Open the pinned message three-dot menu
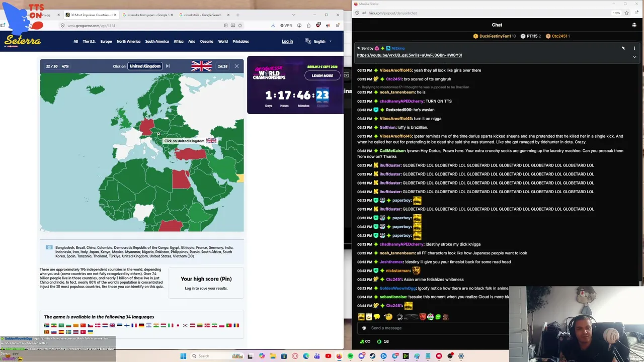This screenshot has height=362, width=644. coord(634,48)
